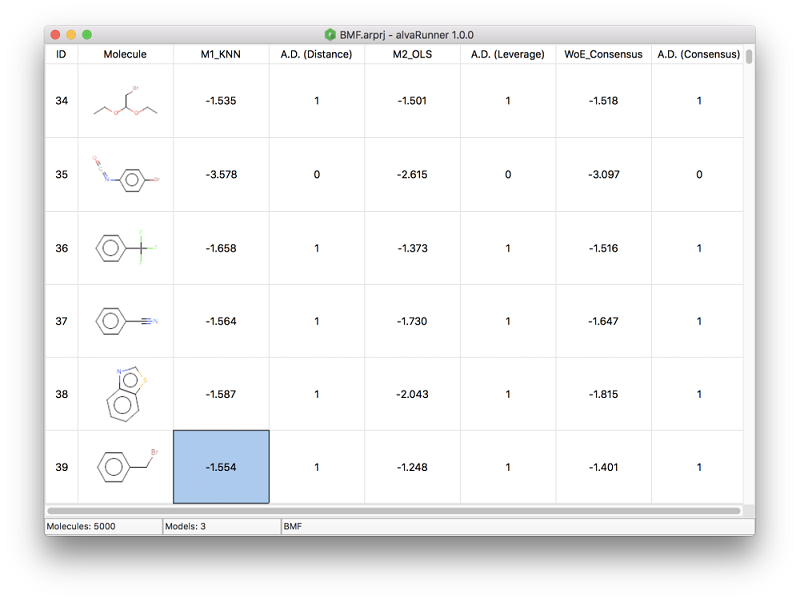Click the A.D. (Leverage) column header

[x=507, y=54]
